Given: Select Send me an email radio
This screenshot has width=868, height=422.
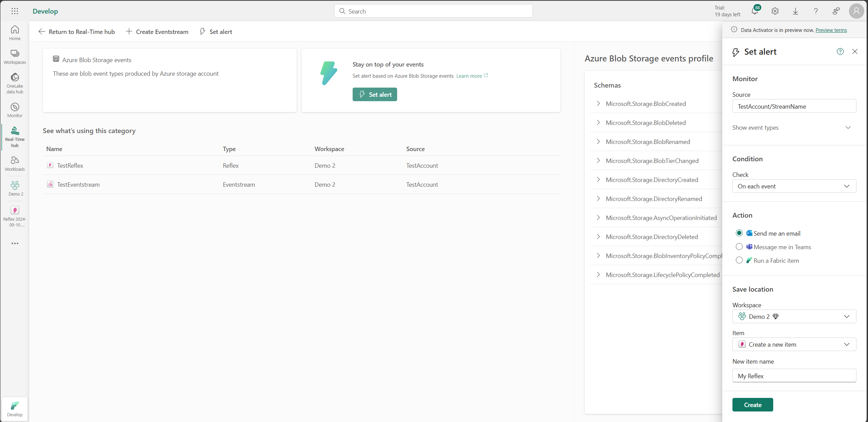Looking at the screenshot, I should pyautogui.click(x=739, y=233).
